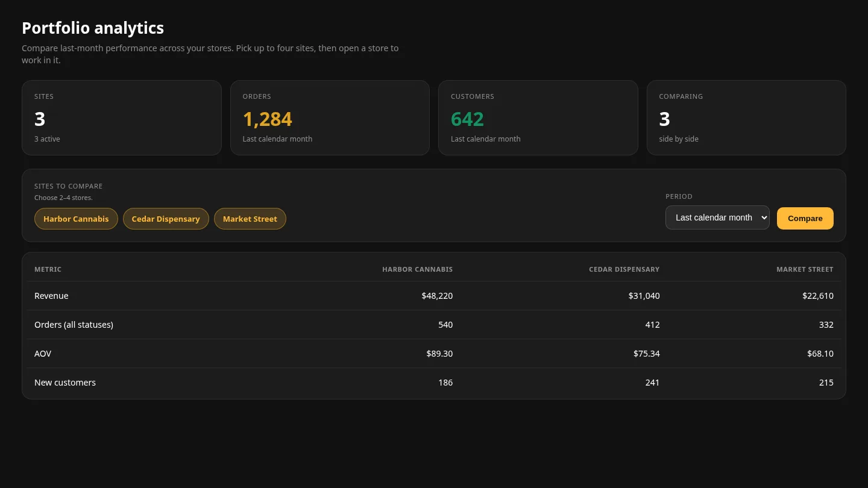Toggle the Harbor Cannabis site chip
The image size is (868, 488).
tap(76, 219)
